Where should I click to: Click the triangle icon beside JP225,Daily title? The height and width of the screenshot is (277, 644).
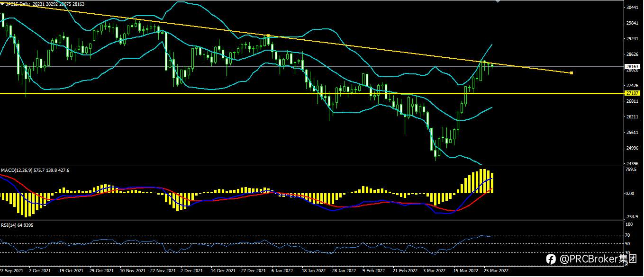pos(2,3)
